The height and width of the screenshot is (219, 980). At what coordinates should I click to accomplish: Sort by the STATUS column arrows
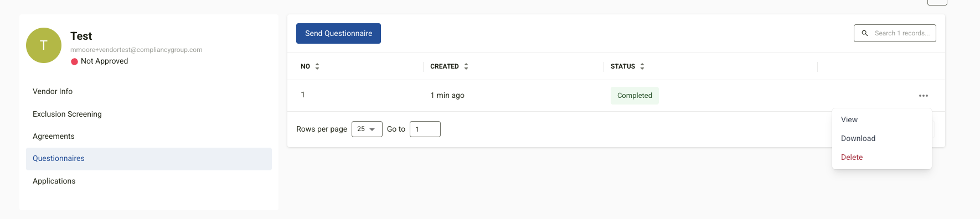(x=642, y=66)
